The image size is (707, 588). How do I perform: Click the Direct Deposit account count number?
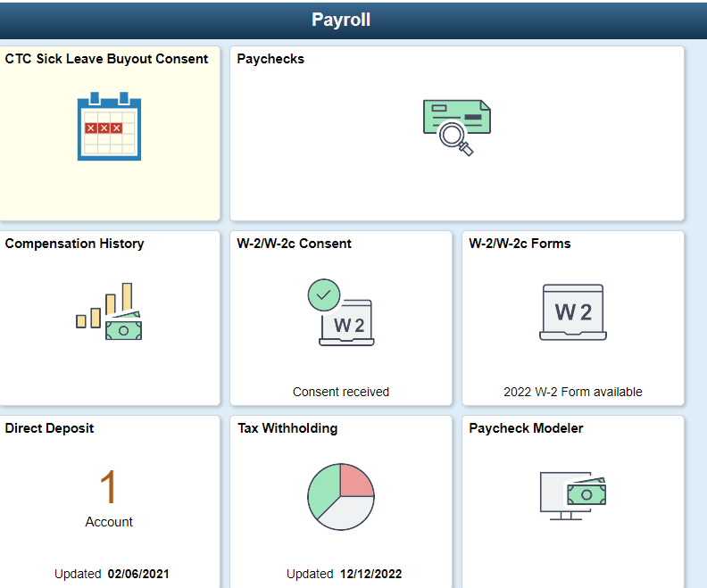pyautogui.click(x=108, y=488)
